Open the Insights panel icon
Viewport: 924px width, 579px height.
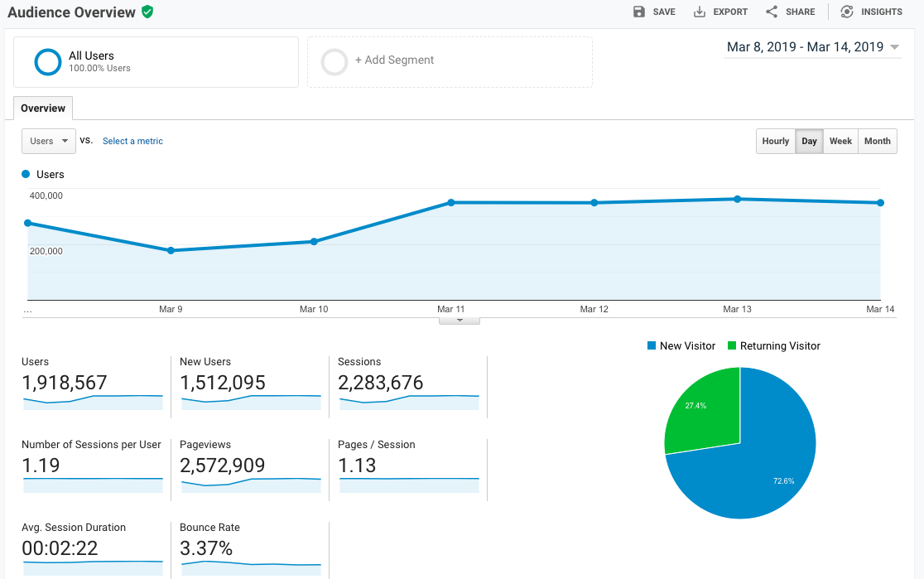tap(846, 12)
